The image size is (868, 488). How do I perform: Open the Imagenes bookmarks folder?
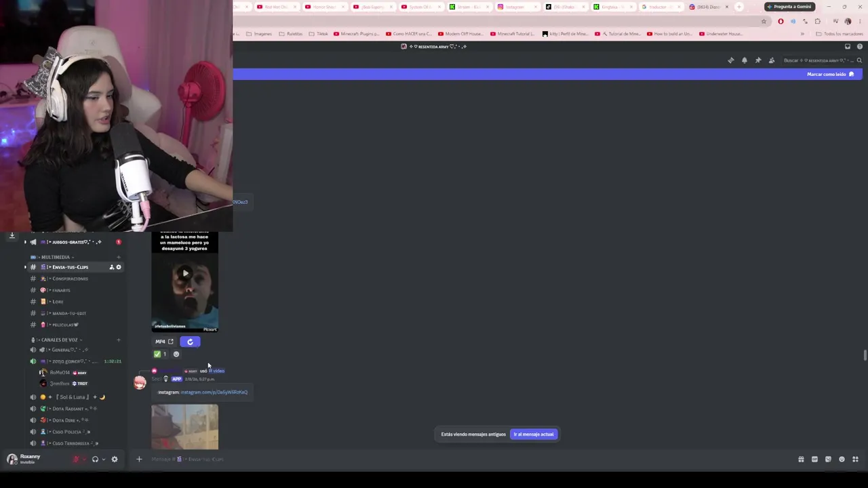pyautogui.click(x=258, y=34)
